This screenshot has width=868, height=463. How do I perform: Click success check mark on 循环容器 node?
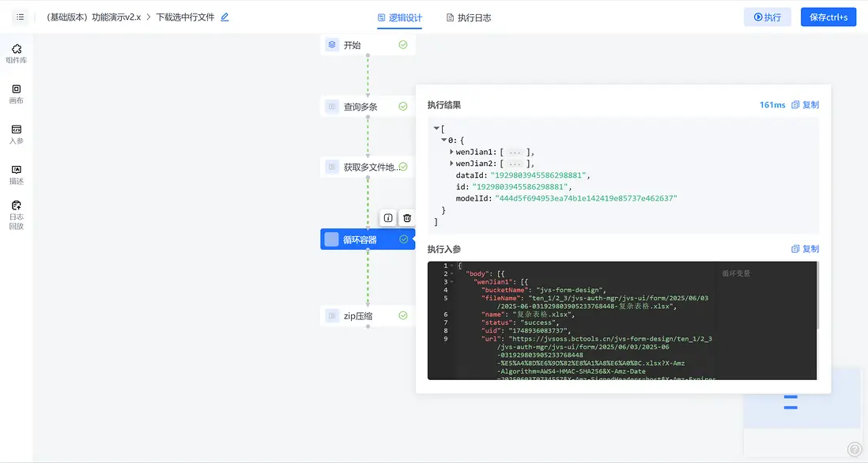403,239
